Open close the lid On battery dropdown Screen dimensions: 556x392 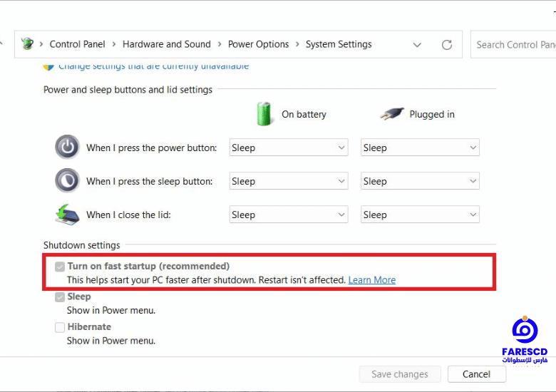point(288,215)
